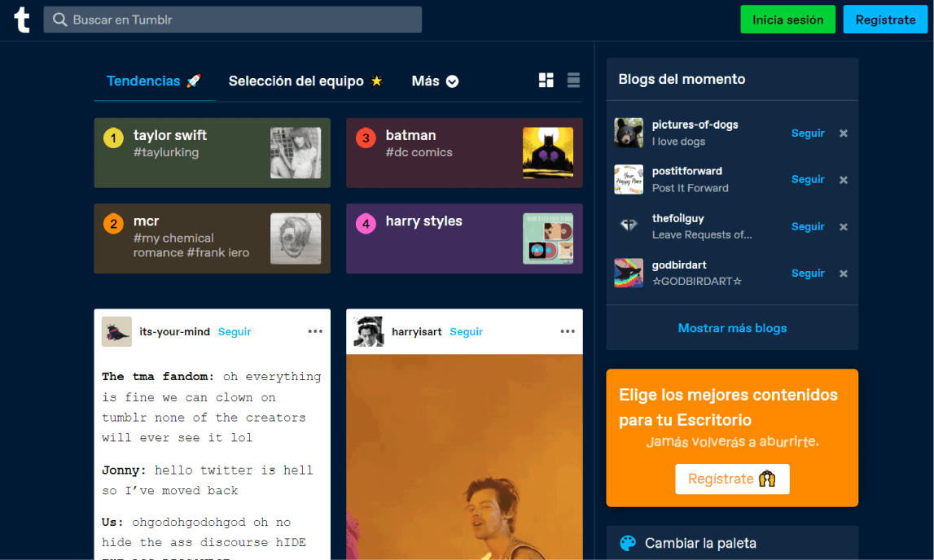Click Regístrate button in orange banner
Image resolution: width=934 pixels, height=560 pixels.
pyautogui.click(x=732, y=479)
